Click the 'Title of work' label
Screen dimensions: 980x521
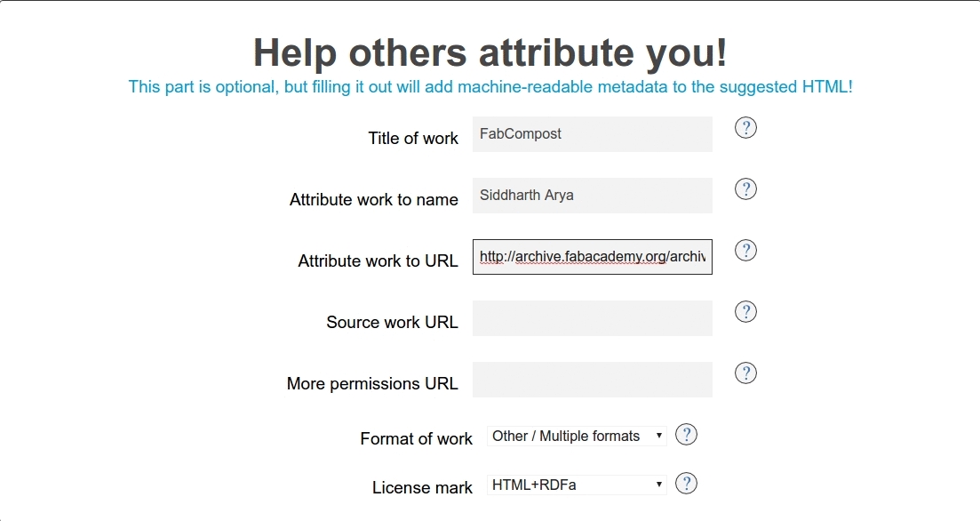pos(413,138)
